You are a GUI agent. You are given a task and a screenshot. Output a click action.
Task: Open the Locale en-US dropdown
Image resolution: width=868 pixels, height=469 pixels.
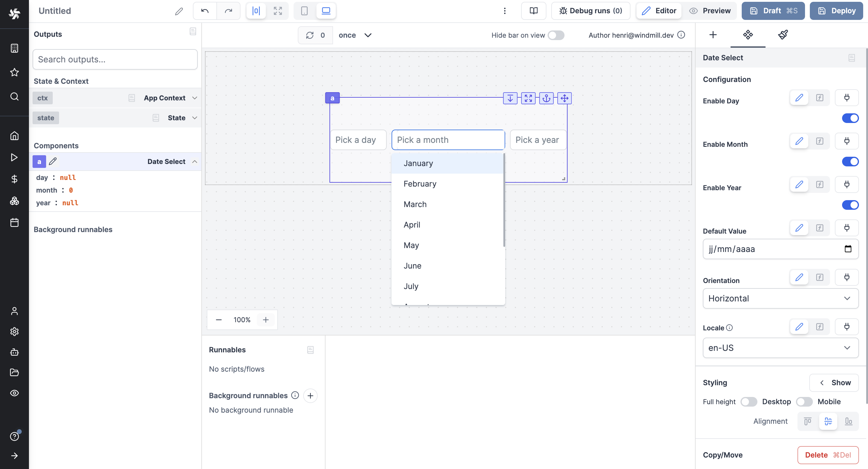tap(780, 348)
